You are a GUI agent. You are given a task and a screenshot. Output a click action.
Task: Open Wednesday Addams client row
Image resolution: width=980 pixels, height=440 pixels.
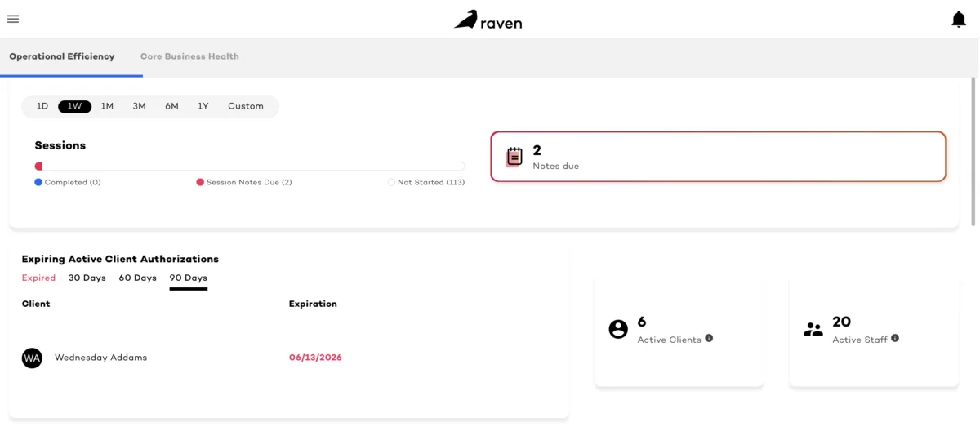[288, 358]
